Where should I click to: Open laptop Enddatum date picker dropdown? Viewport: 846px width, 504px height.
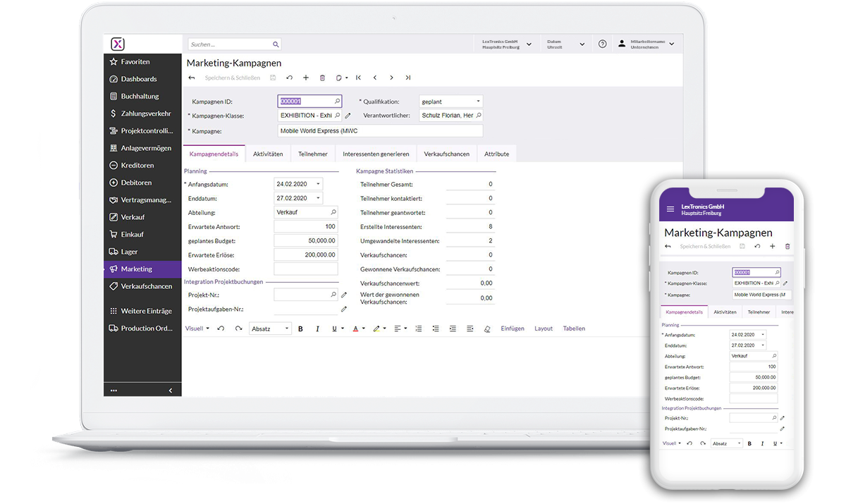(x=319, y=199)
